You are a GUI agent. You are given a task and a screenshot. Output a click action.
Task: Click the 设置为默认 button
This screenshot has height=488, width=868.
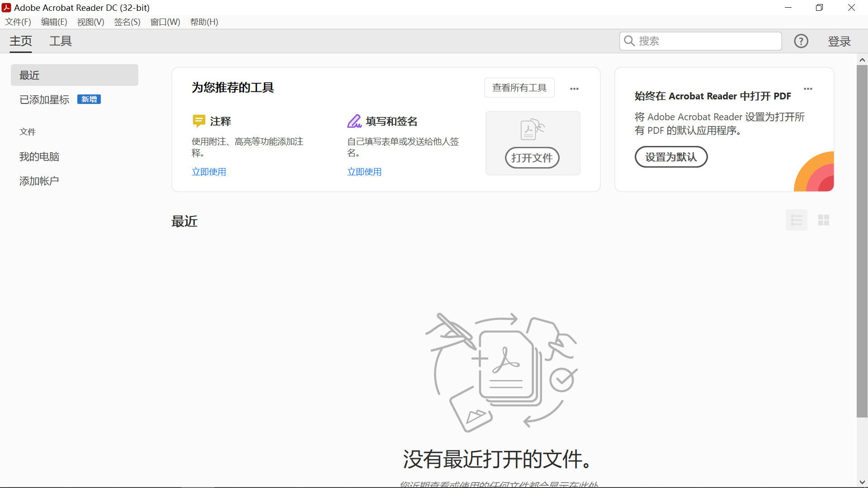671,157
